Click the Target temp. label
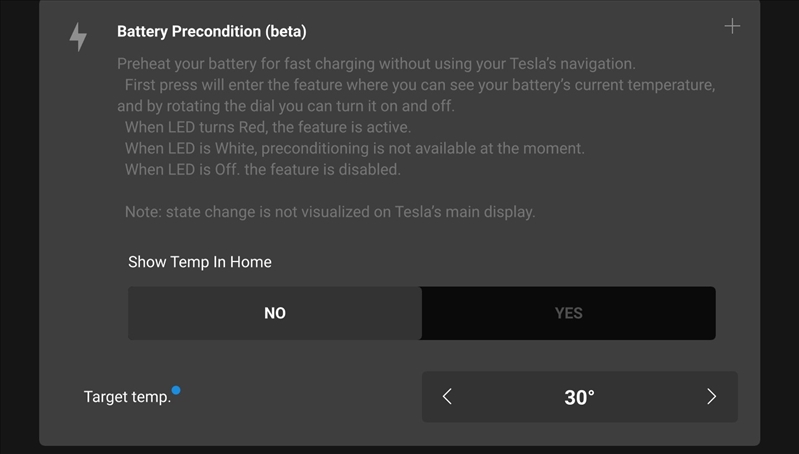Screen dimensions: 799x454 [127, 397]
